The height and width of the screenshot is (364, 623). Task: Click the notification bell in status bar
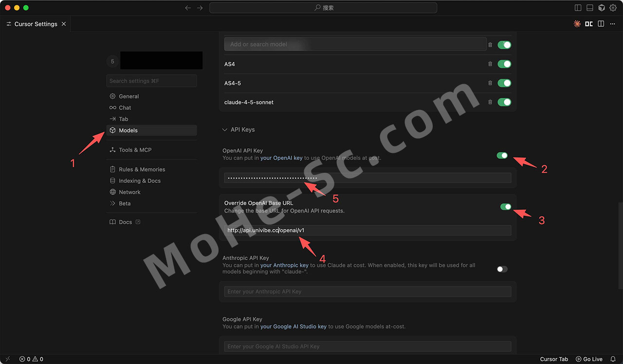pyautogui.click(x=613, y=359)
